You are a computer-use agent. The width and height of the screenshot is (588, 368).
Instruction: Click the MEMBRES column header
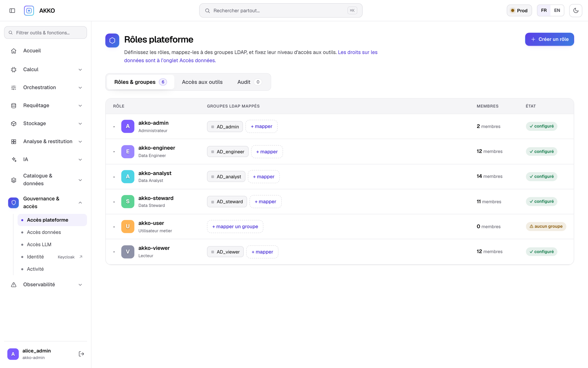tap(488, 106)
